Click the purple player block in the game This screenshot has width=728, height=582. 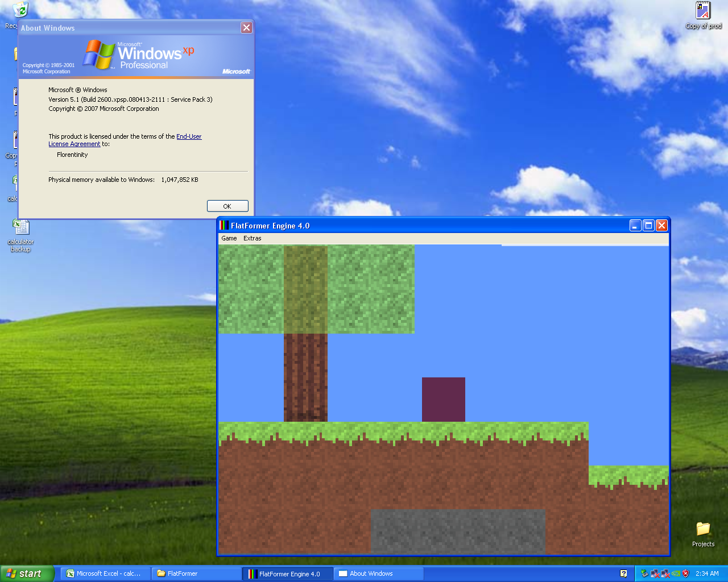point(444,400)
